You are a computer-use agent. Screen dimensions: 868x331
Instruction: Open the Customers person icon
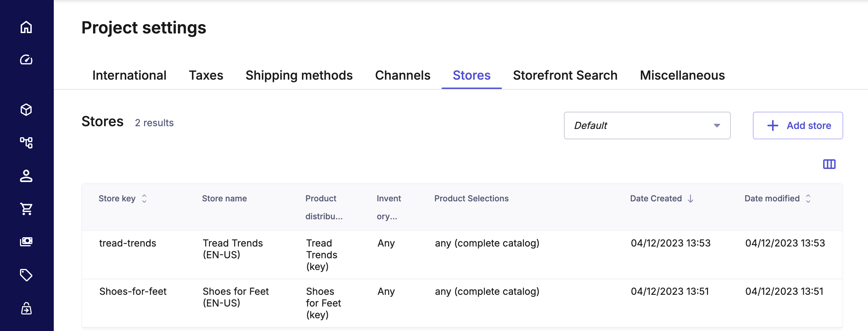(26, 175)
